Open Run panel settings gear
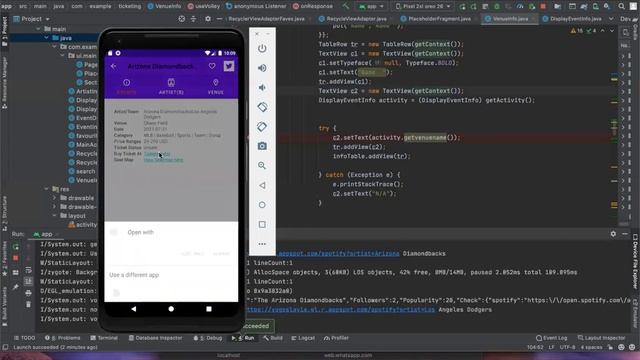 coord(613,234)
